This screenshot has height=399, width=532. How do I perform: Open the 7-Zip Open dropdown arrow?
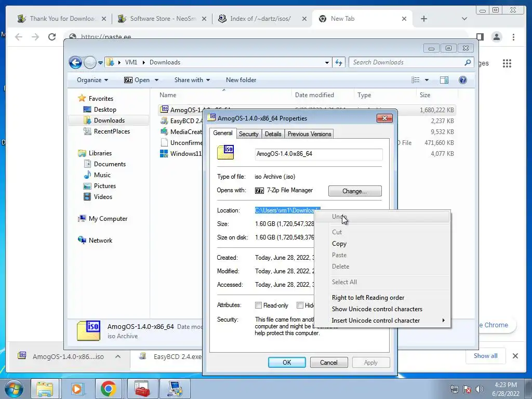[x=156, y=81]
